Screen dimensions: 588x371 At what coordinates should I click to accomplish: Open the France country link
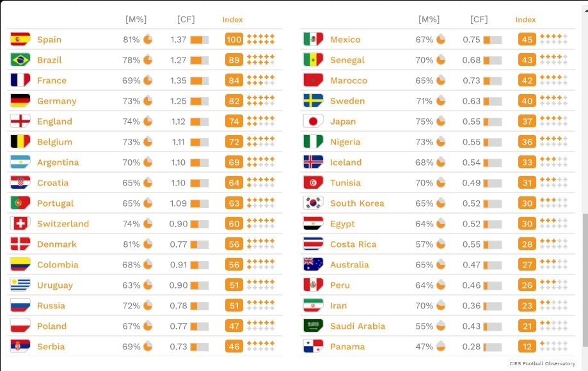pyautogui.click(x=52, y=81)
